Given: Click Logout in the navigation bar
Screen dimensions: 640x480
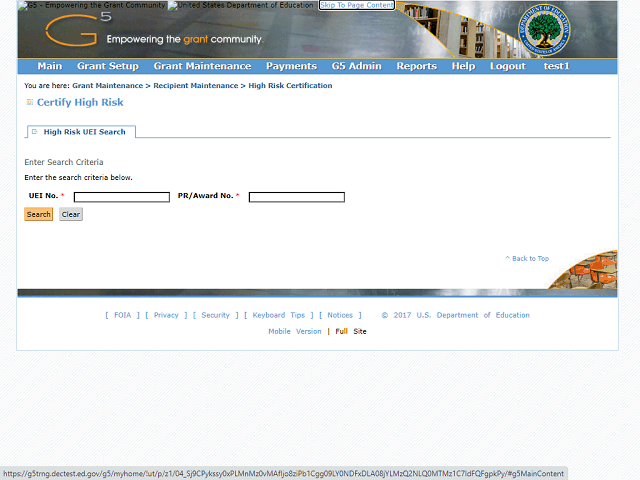Looking at the screenshot, I should click(x=508, y=66).
